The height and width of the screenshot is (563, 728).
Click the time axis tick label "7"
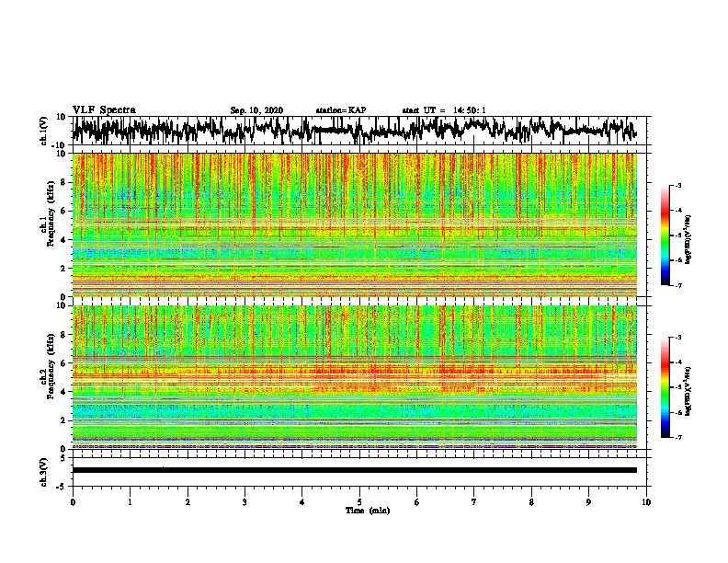(x=474, y=502)
